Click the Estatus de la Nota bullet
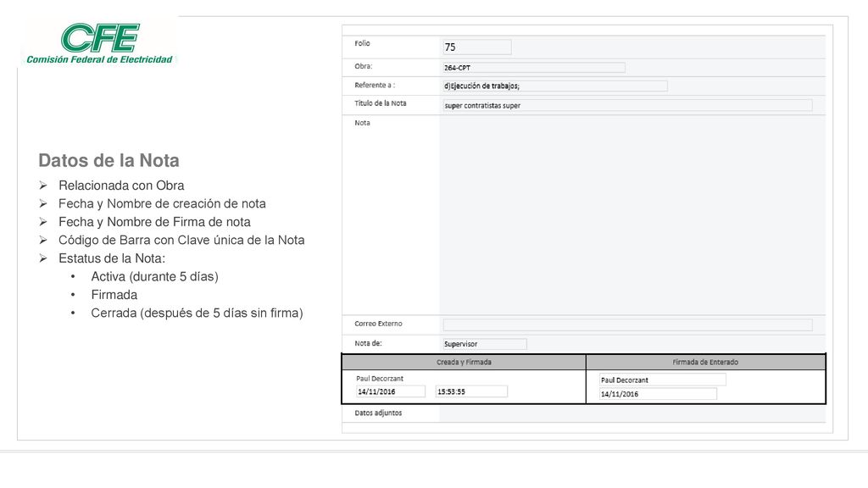868x488 pixels. coord(112,258)
